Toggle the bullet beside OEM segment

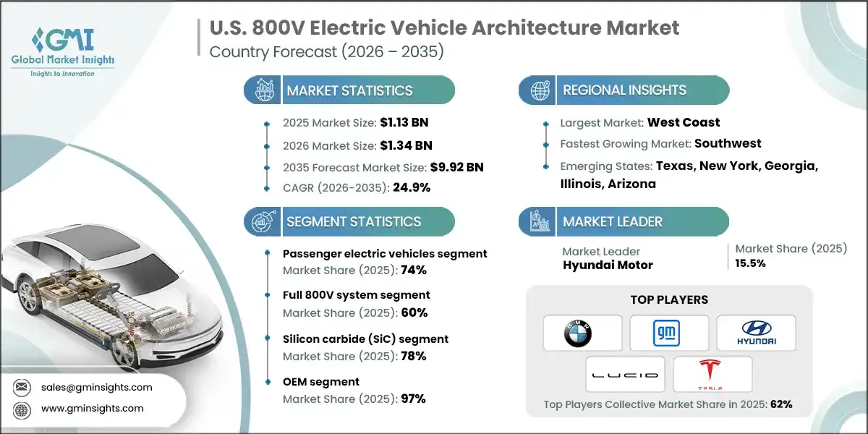[x=268, y=382]
